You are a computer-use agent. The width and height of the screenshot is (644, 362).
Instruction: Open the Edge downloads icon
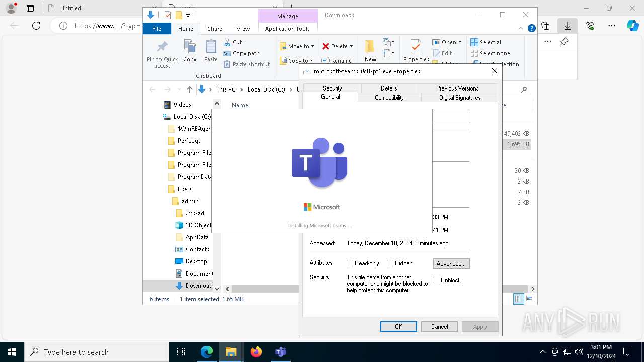568,26
